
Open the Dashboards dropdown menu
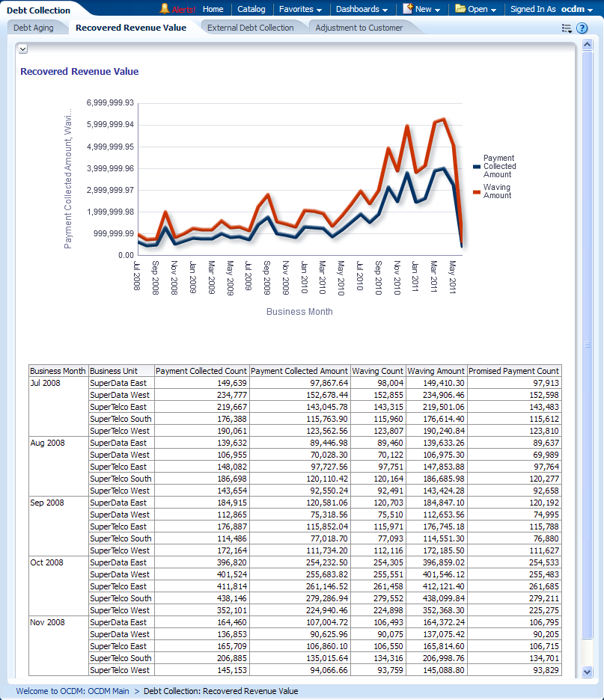[x=362, y=9]
